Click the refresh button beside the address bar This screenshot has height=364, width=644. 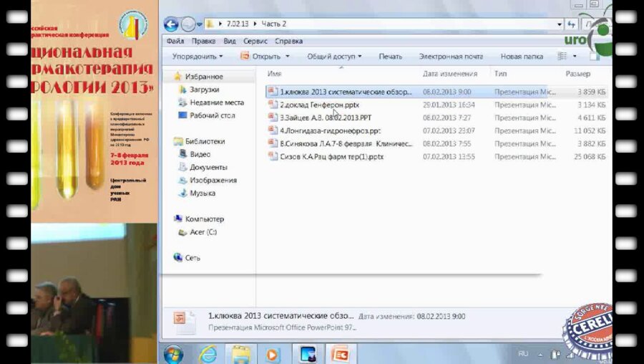tap(570, 24)
